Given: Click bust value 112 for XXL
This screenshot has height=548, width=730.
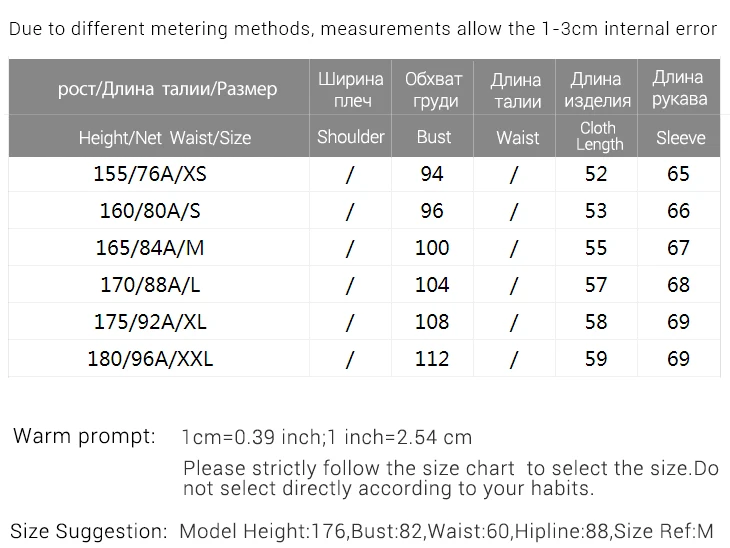Looking at the screenshot, I should tap(432, 359).
